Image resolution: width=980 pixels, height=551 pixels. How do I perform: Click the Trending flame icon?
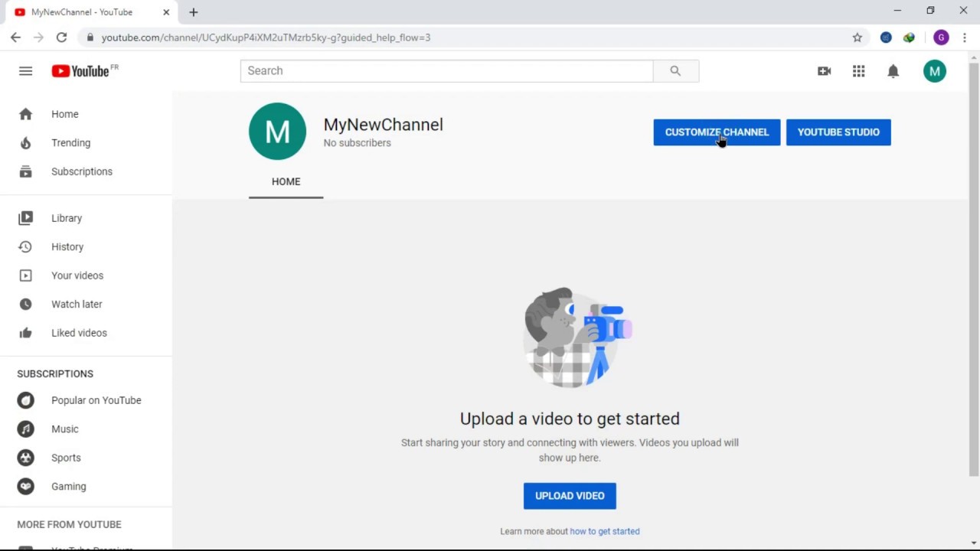25,143
